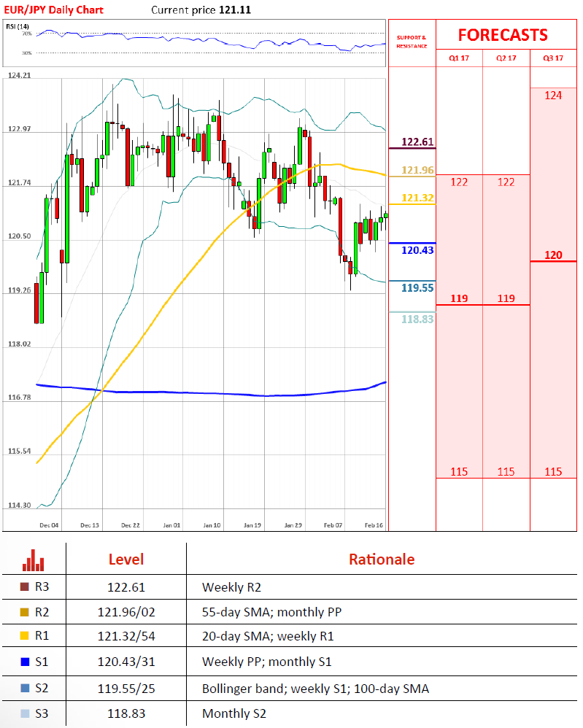Click the S1 blue color swatch
The width and height of the screenshot is (583, 728).
[x=25, y=662]
